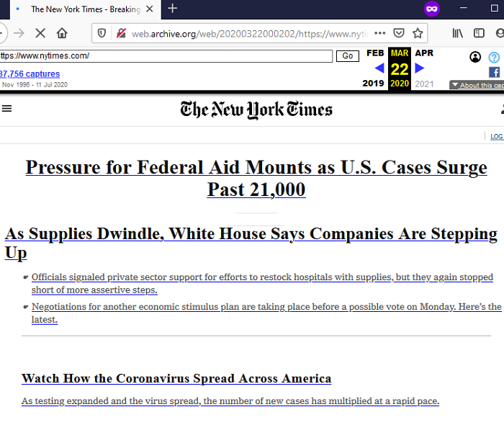Minimize the Firefox window
The width and height of the screenshot is (504, 425).
463,8
